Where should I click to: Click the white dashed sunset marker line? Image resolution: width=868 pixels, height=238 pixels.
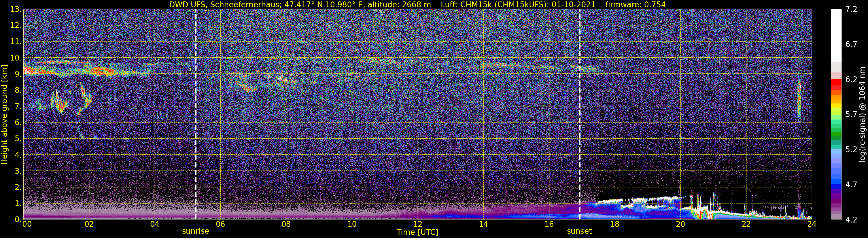580,114
